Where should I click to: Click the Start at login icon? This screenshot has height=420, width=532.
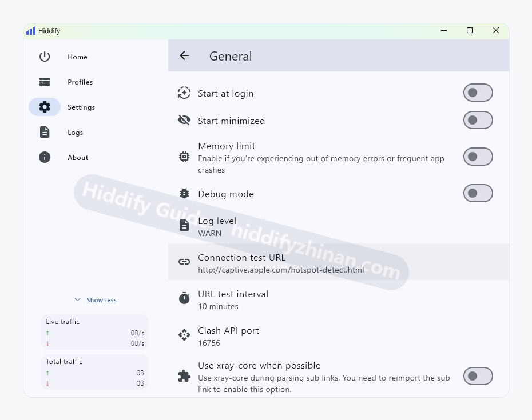[184, 93]
